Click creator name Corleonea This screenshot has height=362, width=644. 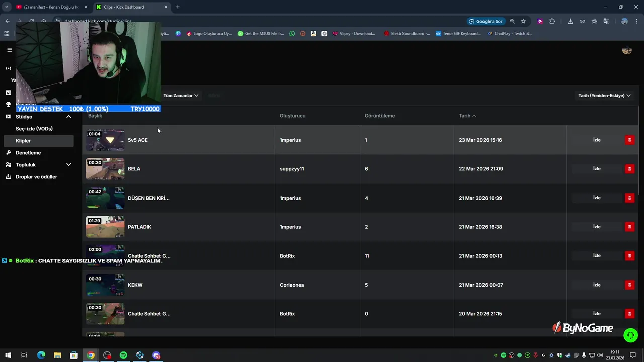tap(292, 285)
